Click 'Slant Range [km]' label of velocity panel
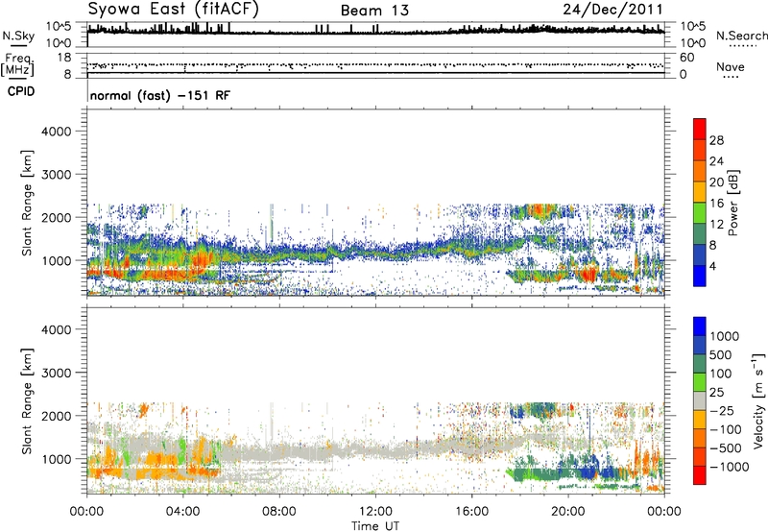This screenshot has height=532, width=768. point(27,401)
